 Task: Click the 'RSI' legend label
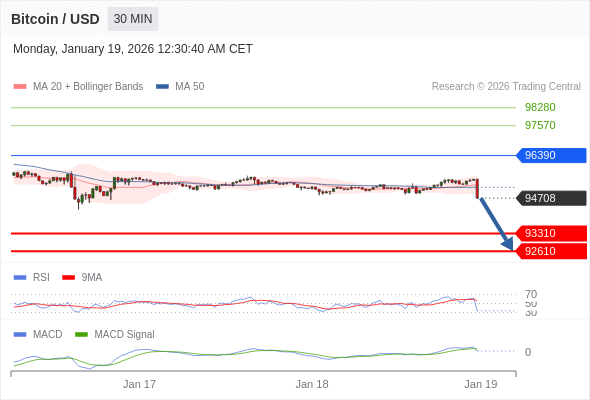click(41, 278)
